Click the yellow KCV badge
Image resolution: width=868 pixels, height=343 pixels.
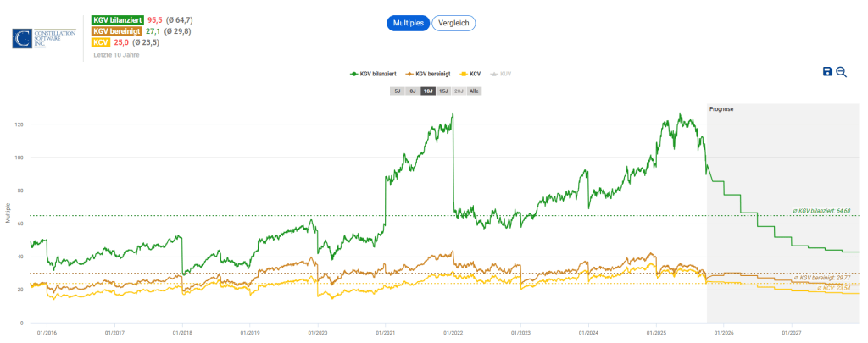[x=99, y=42]
